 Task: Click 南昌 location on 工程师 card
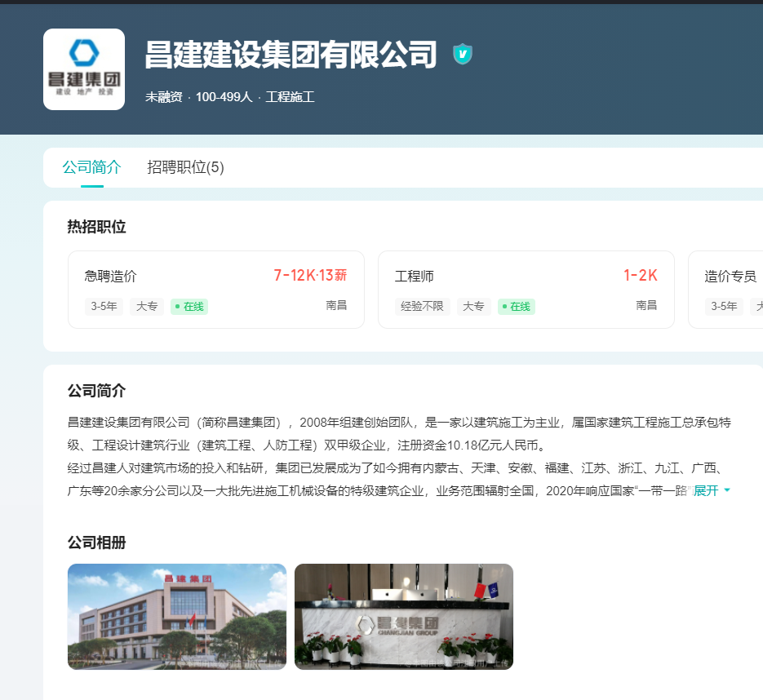pyautogui.click(x=646, y=305)
